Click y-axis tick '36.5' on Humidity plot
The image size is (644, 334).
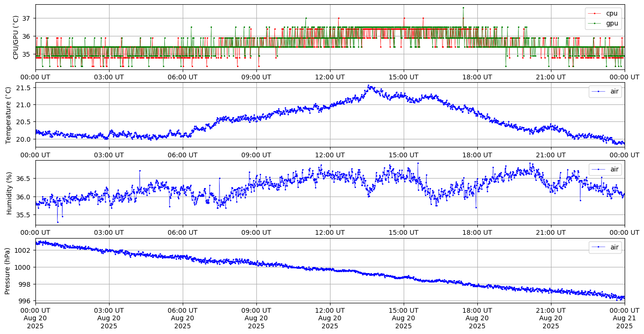coord(24,179)
